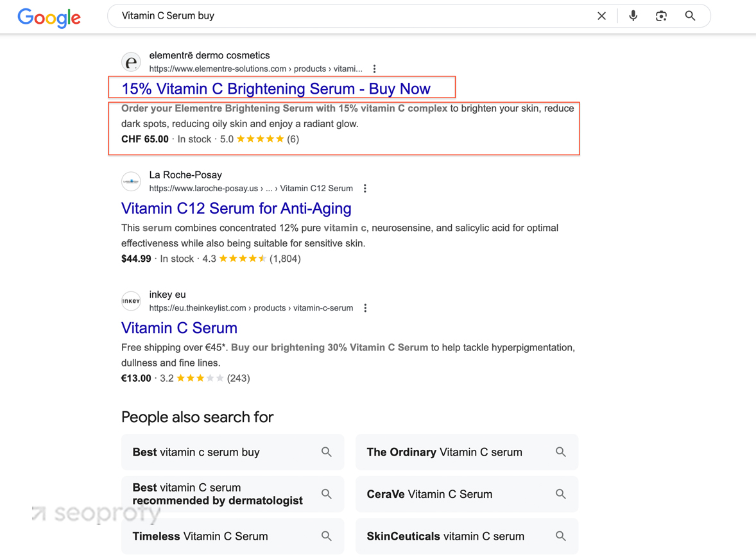
Task: Click the elementrē site favicon
Action: (131, 62)
